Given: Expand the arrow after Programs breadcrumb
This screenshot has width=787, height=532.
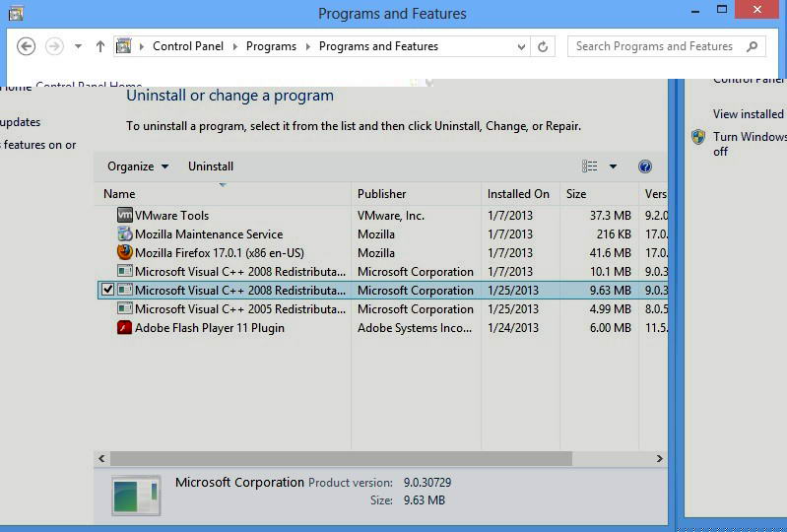Looking at the screenshot, I should point(307,46).
